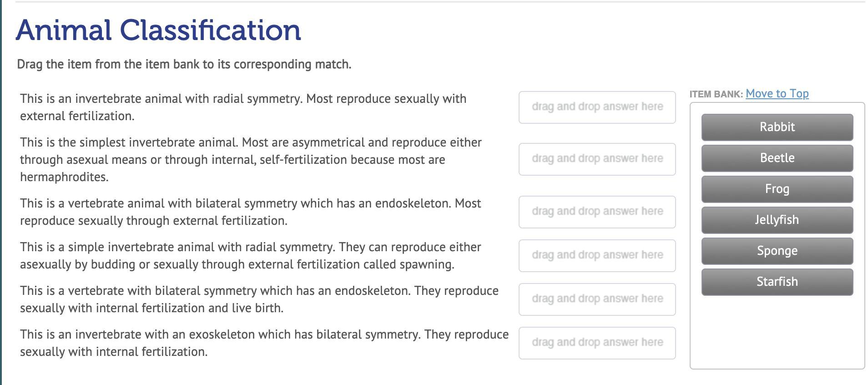The height and width of the screenshot is (385, 868).
Task: Select the drop box for exoskeleton invertebrate
Action: [x=597, y=343]
